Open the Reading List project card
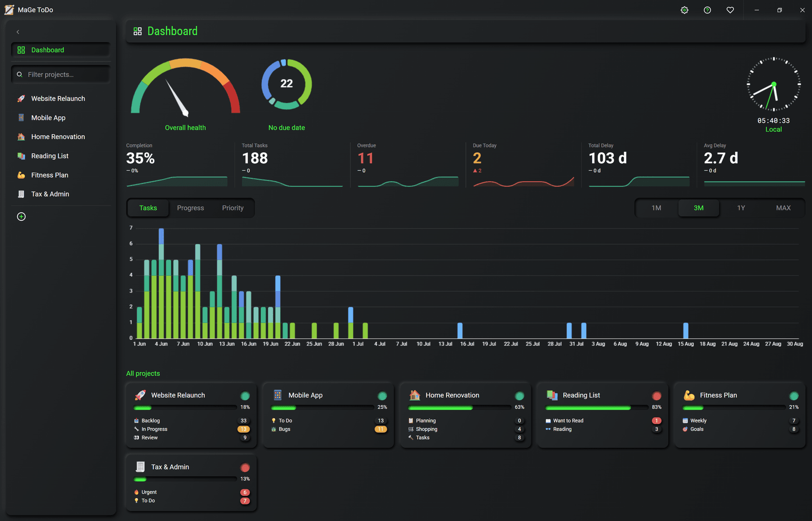This screenshot has width=812, height=521. tap(602, 415)
